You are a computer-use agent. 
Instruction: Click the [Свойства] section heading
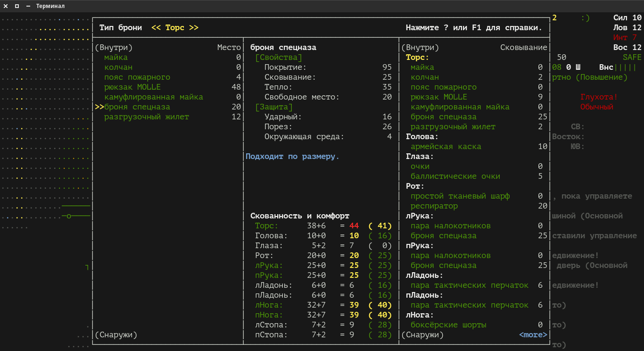pyautogui.click(x=279, y=58)
